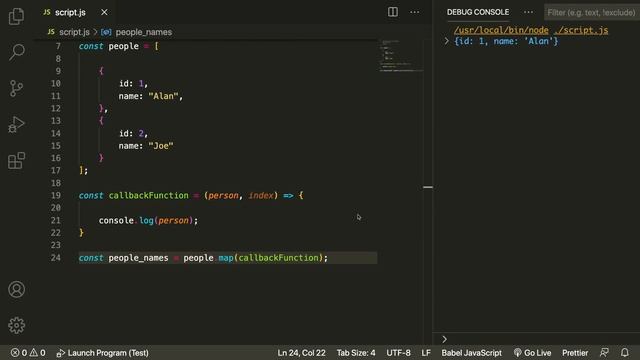Click the code minimap preview
The height and width of the screenshot is (360, 640).
click(x=401, y=56)
